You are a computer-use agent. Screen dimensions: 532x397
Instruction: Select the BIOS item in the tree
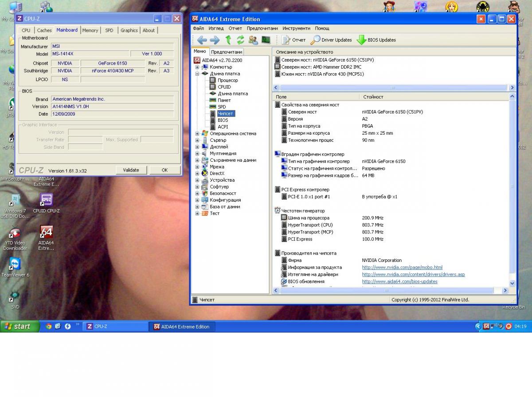pos(223,120)
